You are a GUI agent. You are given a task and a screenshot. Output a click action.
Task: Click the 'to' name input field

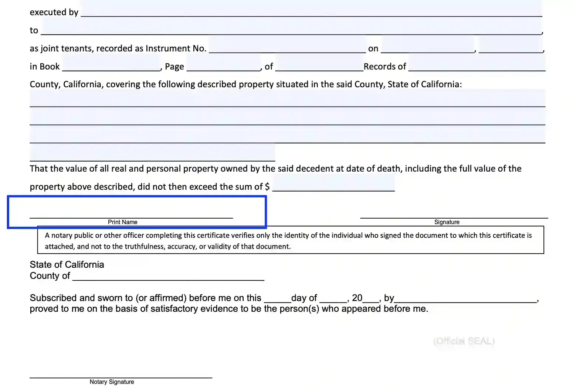pos(291,27)
